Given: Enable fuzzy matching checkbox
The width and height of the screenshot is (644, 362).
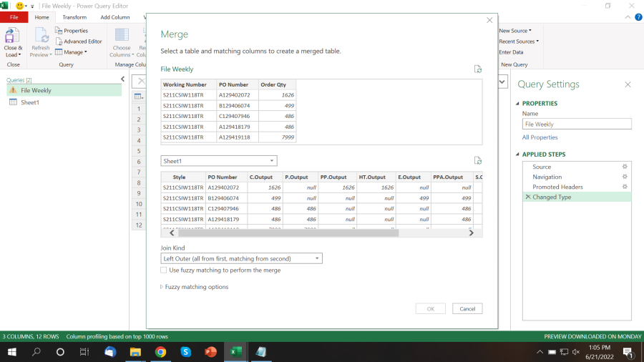Looking at the screenshot, I should click(163, 270).
